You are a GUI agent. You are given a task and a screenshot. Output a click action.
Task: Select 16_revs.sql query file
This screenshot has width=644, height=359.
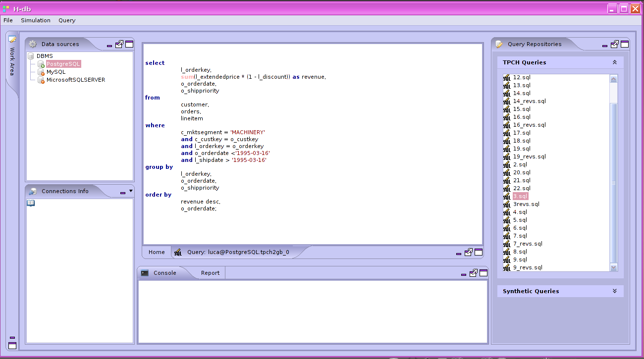coord(530,125)
